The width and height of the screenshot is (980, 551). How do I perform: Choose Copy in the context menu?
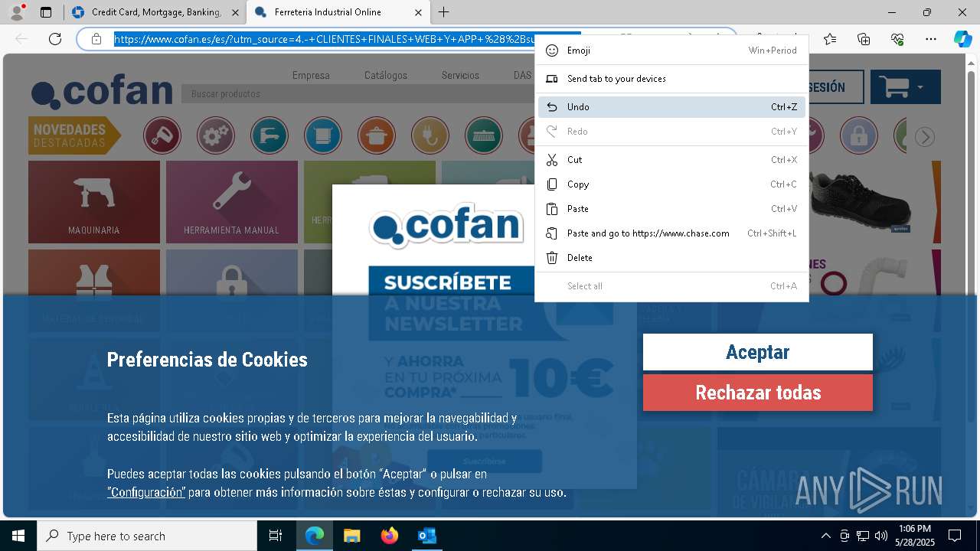point(671,184)
